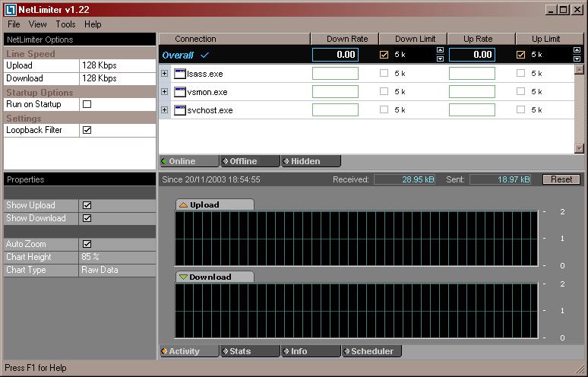
Task: Open the Info tab
Action: [x=311, y=351]
